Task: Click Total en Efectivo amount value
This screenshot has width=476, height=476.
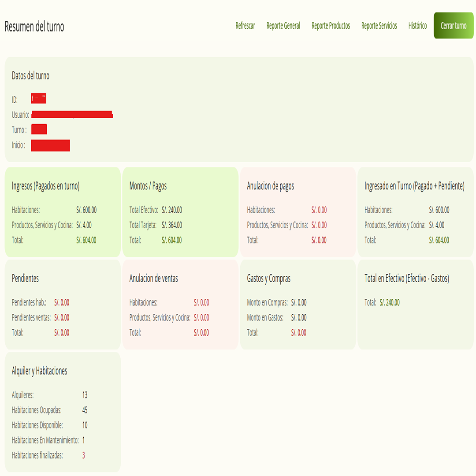Action: click(x=390, y=303)
